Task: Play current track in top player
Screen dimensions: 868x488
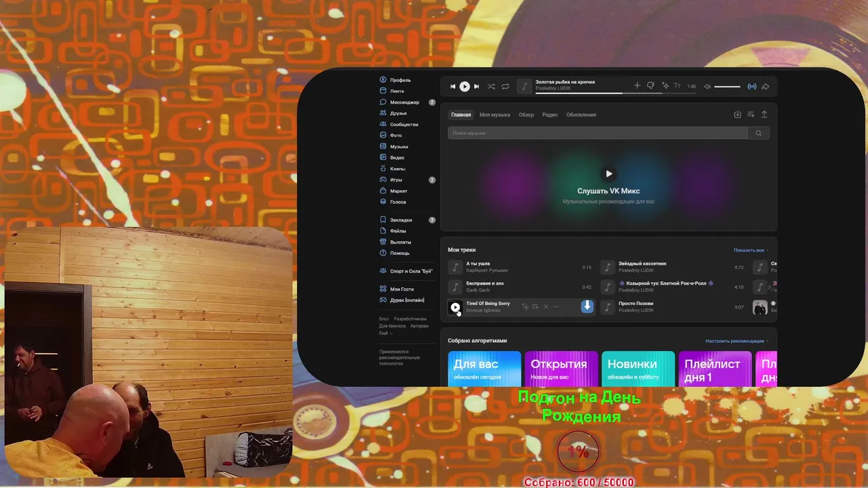Action: [x=465, y=87]
